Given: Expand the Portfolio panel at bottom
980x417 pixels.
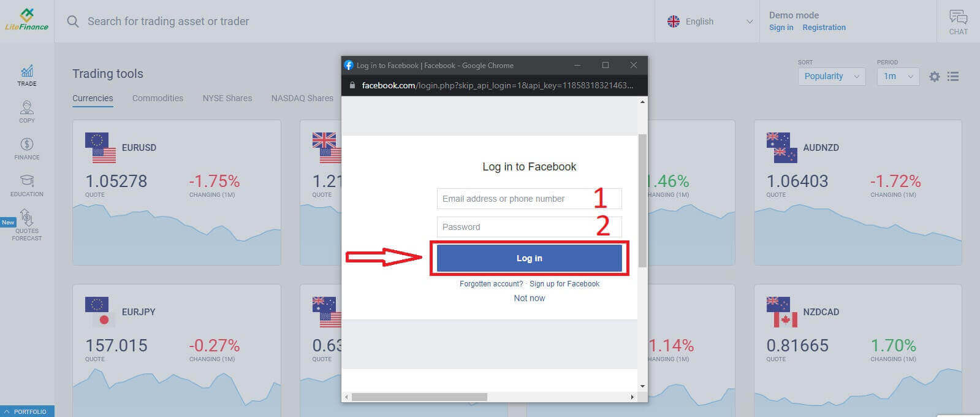Looking at the screenshot, I should [27, 411].
